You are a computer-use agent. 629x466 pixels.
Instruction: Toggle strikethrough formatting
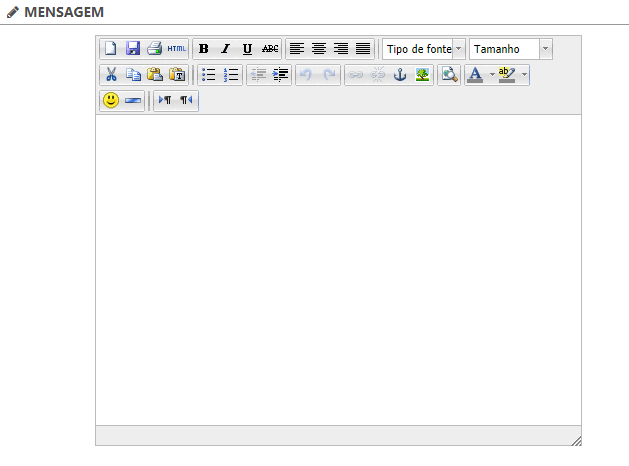[x=270, y=49]
